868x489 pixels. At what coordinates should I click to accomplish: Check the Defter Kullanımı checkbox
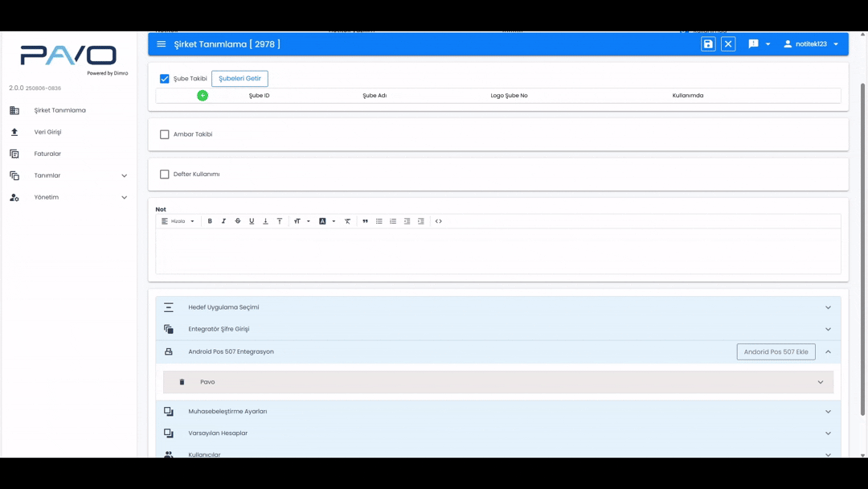165,175
